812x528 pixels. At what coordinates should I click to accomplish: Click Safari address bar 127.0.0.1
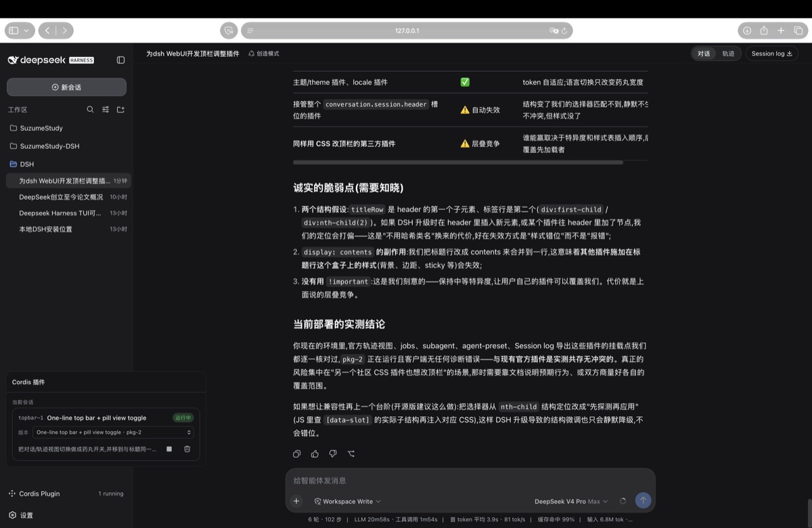click(407, 30)
